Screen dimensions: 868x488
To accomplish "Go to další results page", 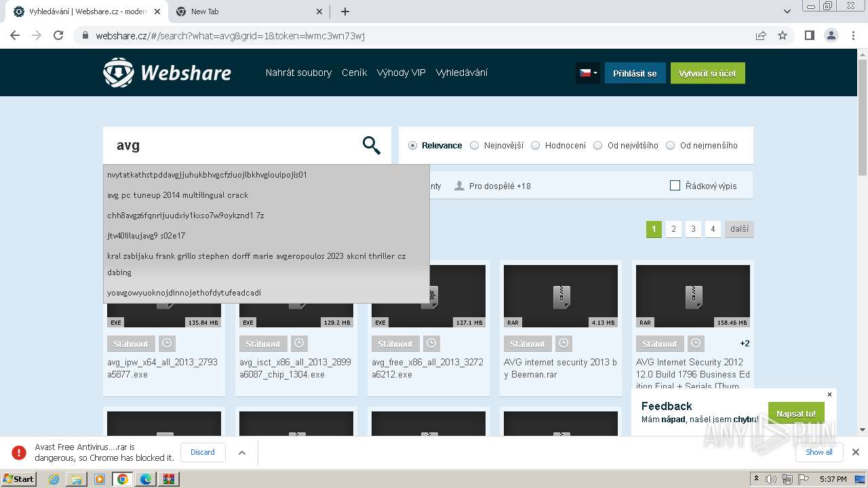I will tap(739, 229).
